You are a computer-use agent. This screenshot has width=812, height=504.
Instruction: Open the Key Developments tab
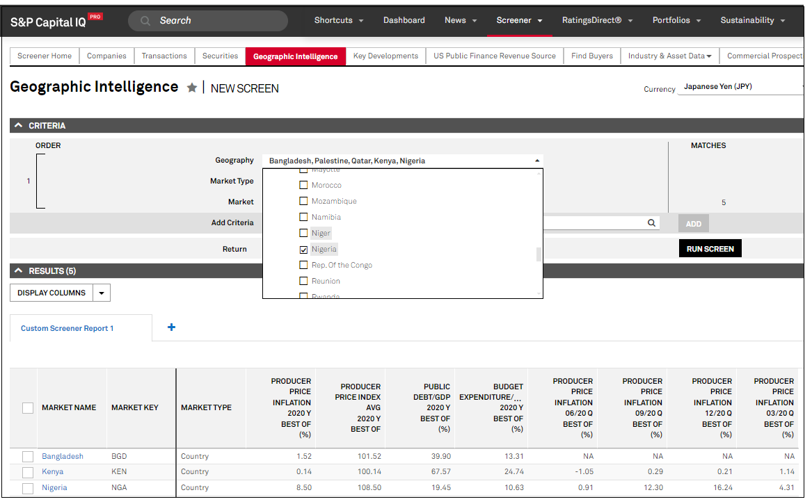point(385,56)
